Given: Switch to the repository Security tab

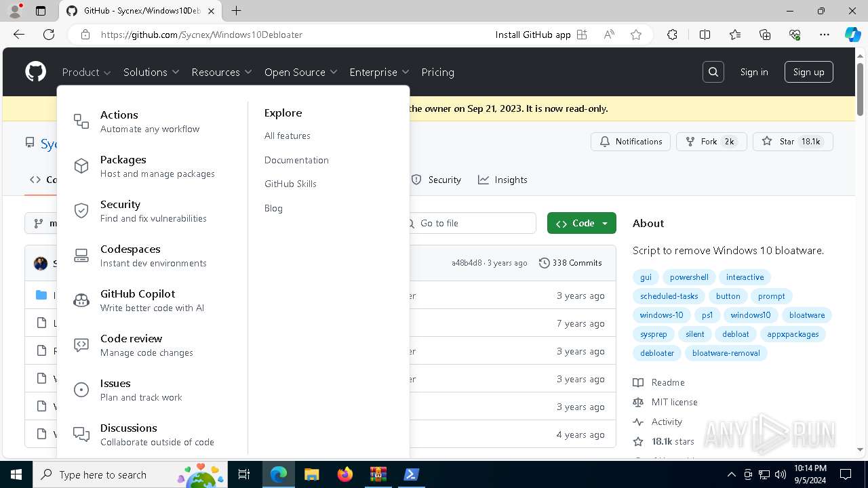Looking at the screenshot, I should [436, 180].
